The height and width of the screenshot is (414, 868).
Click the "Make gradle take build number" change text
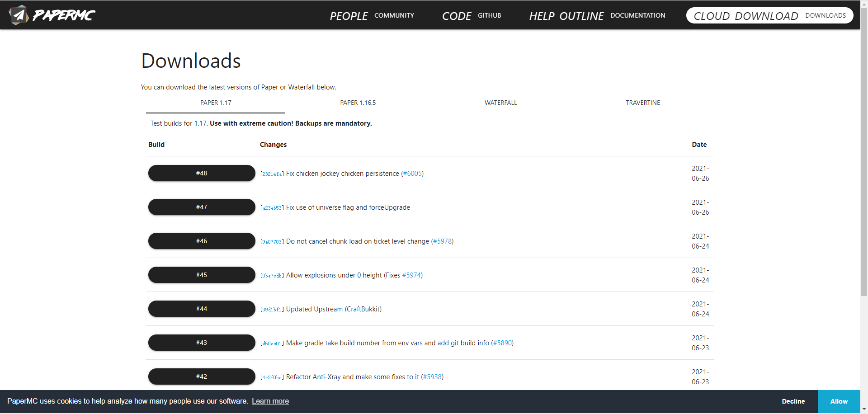387,343
